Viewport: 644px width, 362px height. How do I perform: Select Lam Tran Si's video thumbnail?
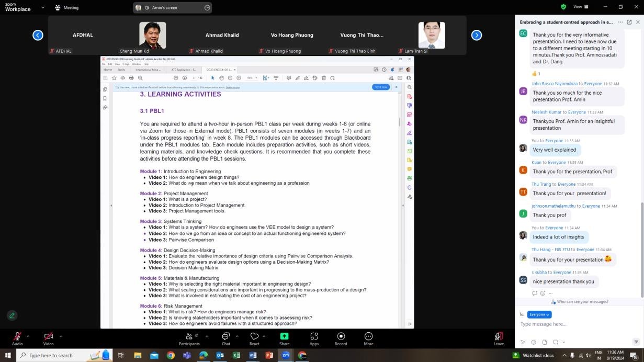(432, 35)
